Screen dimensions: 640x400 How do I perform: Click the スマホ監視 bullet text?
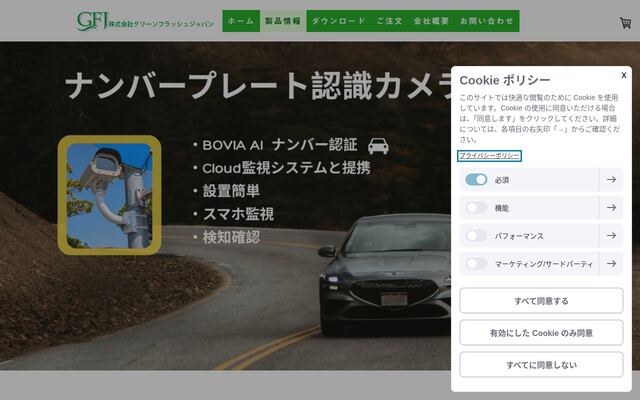pyautogui.click(x=238, y=214)
